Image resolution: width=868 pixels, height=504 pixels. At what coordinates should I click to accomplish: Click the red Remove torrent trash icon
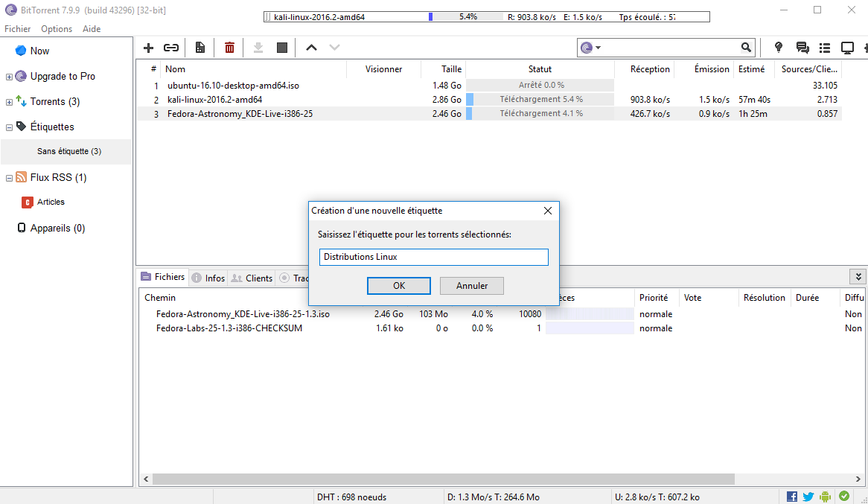click(229, 48)
